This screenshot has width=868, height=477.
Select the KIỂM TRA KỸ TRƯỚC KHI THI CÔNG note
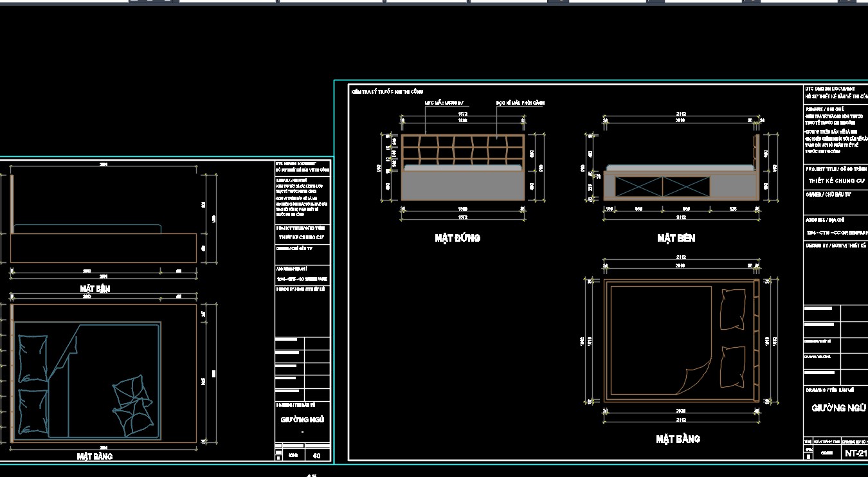tap(387, 92)
